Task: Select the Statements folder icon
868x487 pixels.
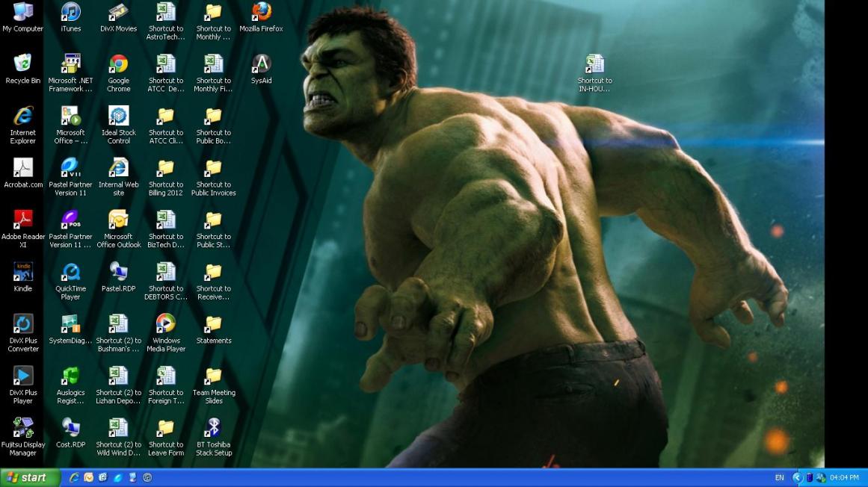Action: point(213,323)
